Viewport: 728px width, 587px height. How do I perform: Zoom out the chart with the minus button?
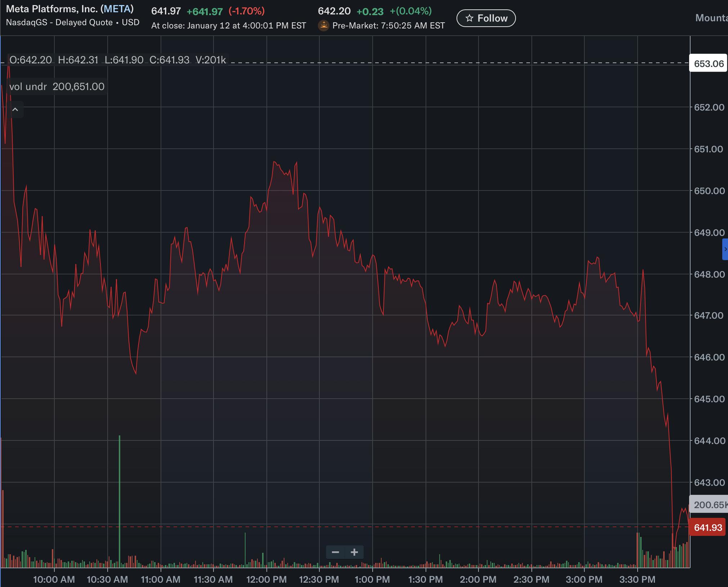(x=335, y=552)
